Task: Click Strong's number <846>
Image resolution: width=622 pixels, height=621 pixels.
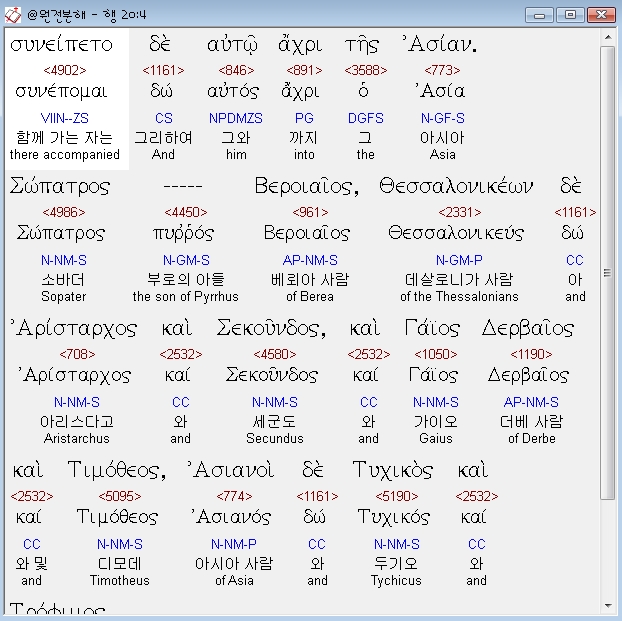Action: pos(236,70)
